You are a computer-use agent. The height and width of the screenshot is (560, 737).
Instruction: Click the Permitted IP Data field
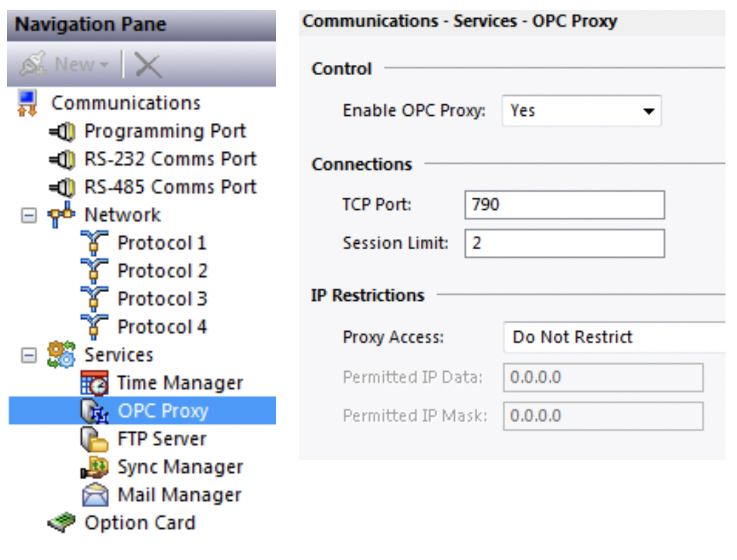click(603, 377)
